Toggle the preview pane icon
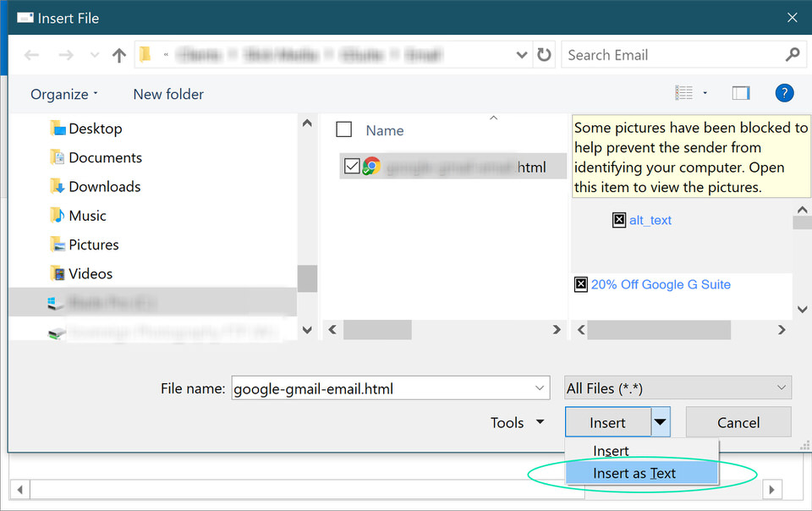Viewport: 812px width, 511px height. pyautogui.click(x=740, y=93)
